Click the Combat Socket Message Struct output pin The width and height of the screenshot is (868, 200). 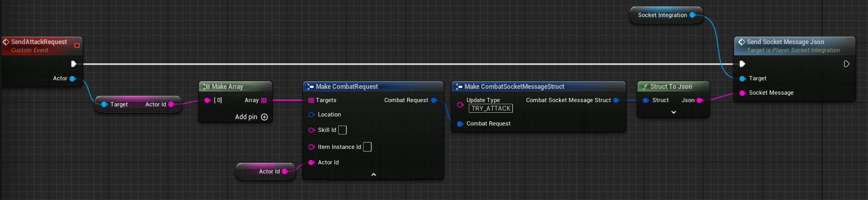click(616, 100)
